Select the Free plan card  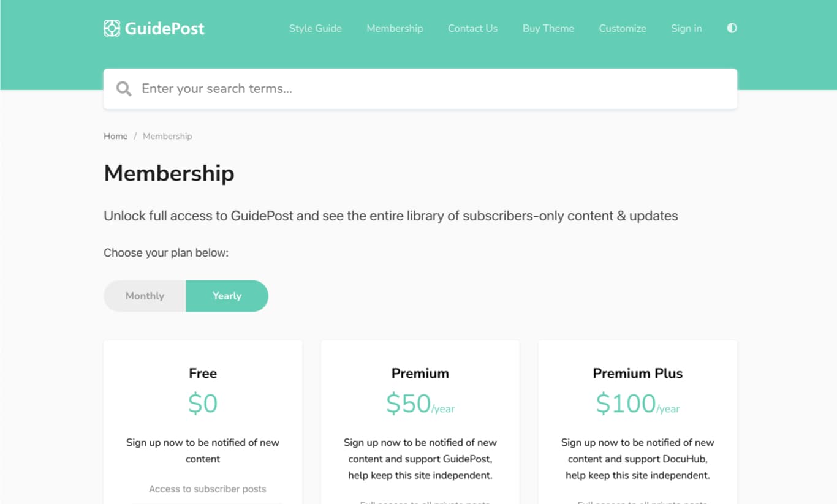(203, 422)
